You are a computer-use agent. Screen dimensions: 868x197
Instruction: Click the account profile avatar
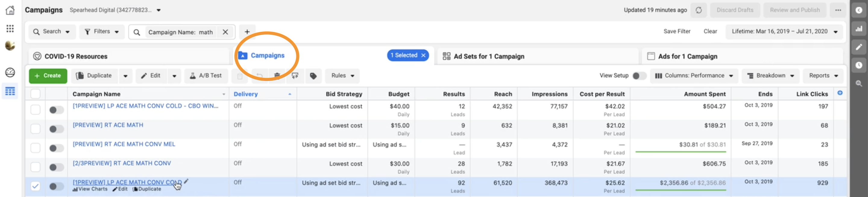coord(10,46)
